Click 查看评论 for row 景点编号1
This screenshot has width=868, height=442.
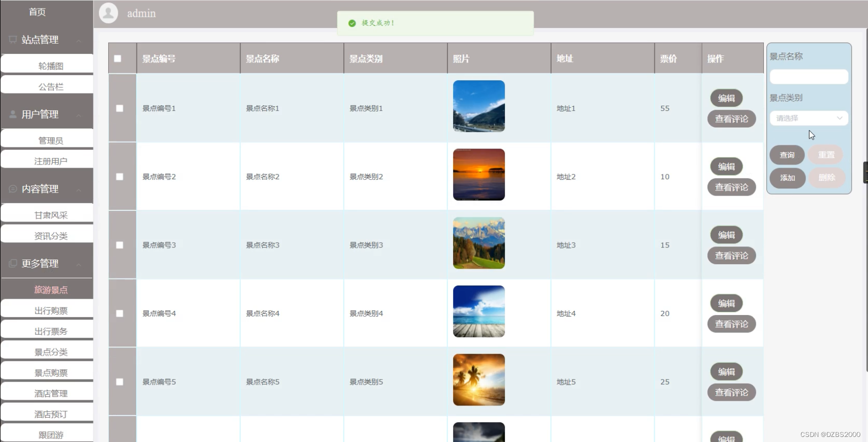point(731,119)
